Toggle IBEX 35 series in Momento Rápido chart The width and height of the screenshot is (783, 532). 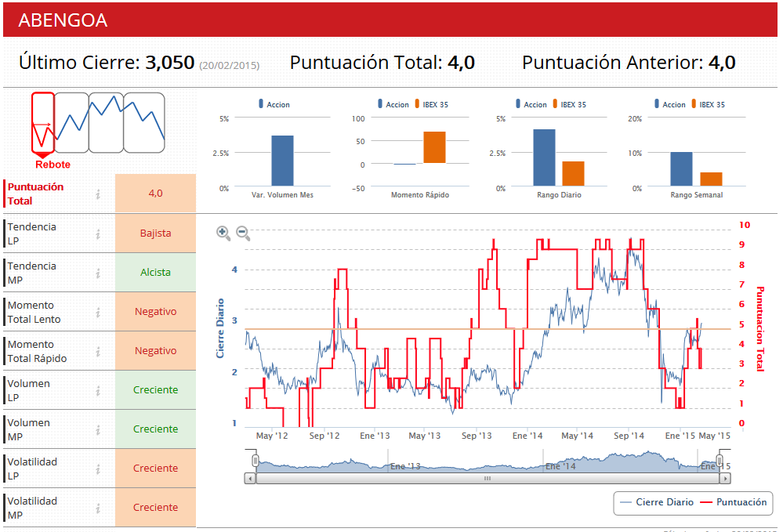coord(431,104)
